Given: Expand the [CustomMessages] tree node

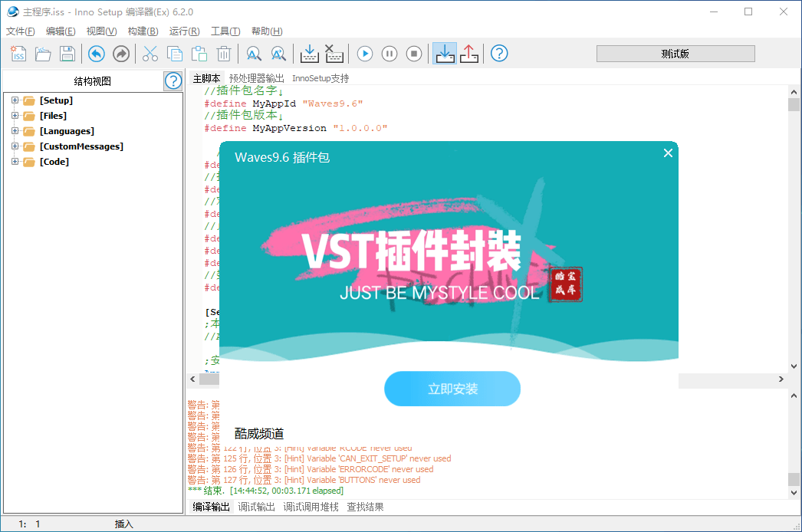Looking at the screenshot, I should (x=15, y=146).
